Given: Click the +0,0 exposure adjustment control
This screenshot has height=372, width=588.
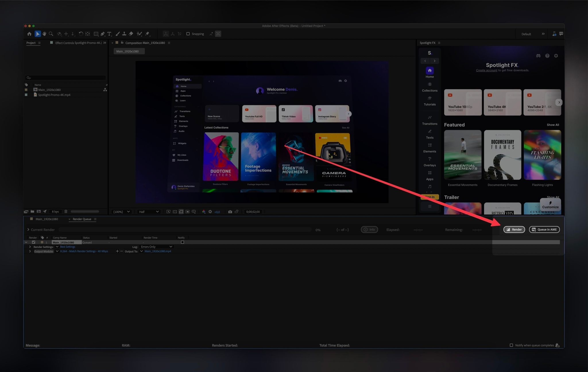Looking at the screenshot, I should click(x=217, y=212).
